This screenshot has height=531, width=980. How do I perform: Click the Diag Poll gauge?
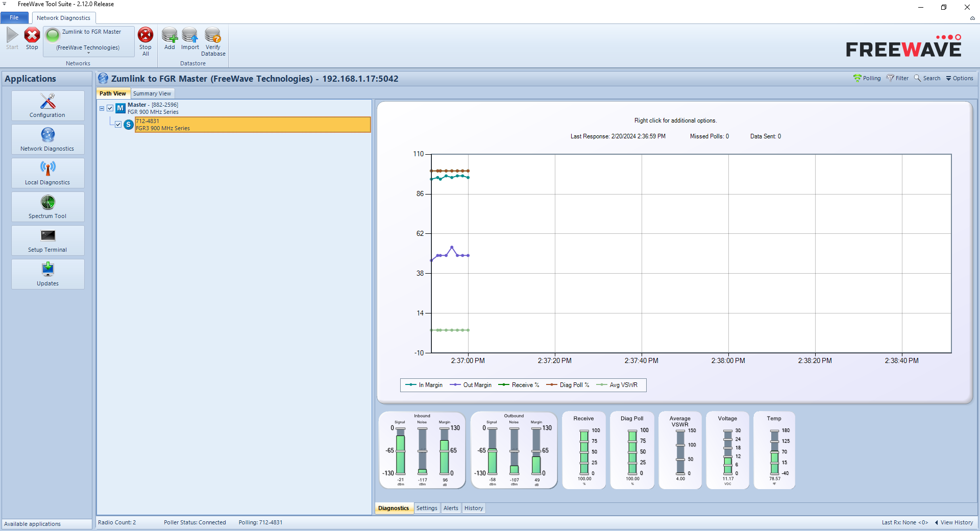pyautogui.click(x=632, y=450)
